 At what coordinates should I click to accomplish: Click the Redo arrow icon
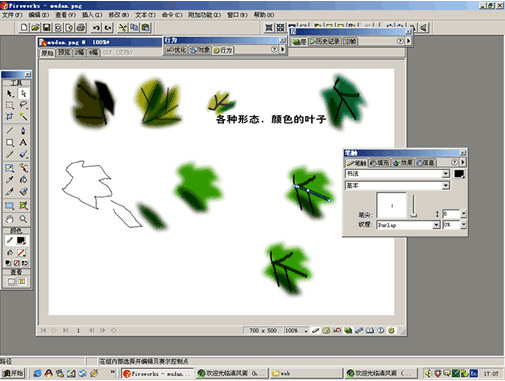(x=108, y=27)
